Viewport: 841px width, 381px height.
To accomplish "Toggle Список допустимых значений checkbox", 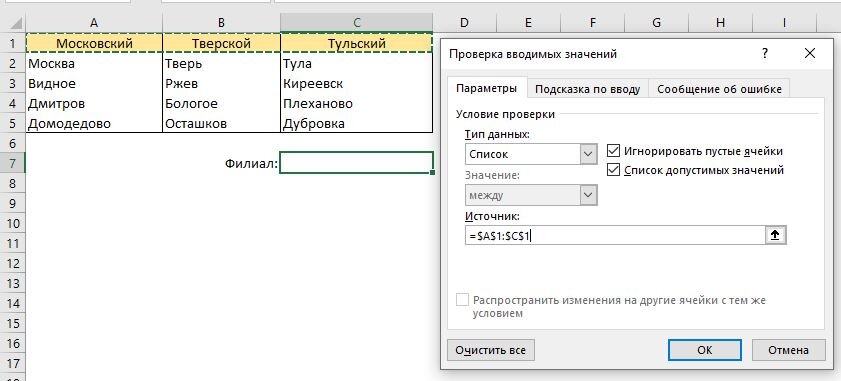I will 613,170.
